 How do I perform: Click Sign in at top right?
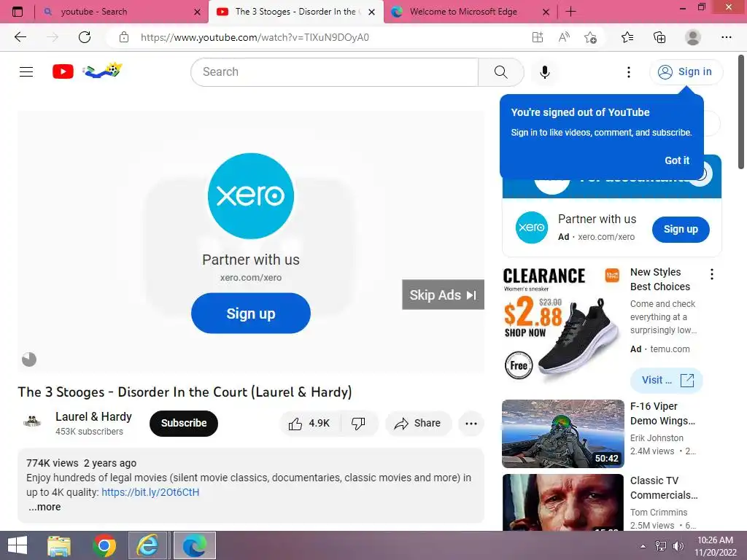tap(686, 72)
